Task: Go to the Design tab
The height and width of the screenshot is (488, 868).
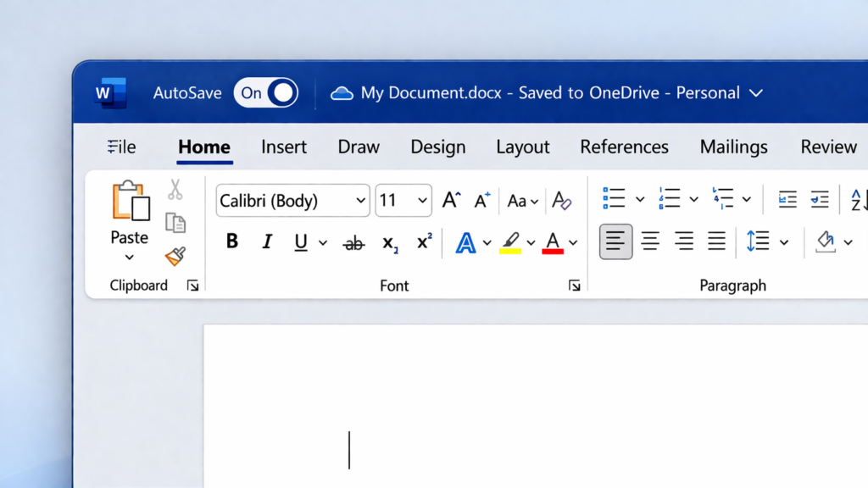Action: [x=438, y=147]
